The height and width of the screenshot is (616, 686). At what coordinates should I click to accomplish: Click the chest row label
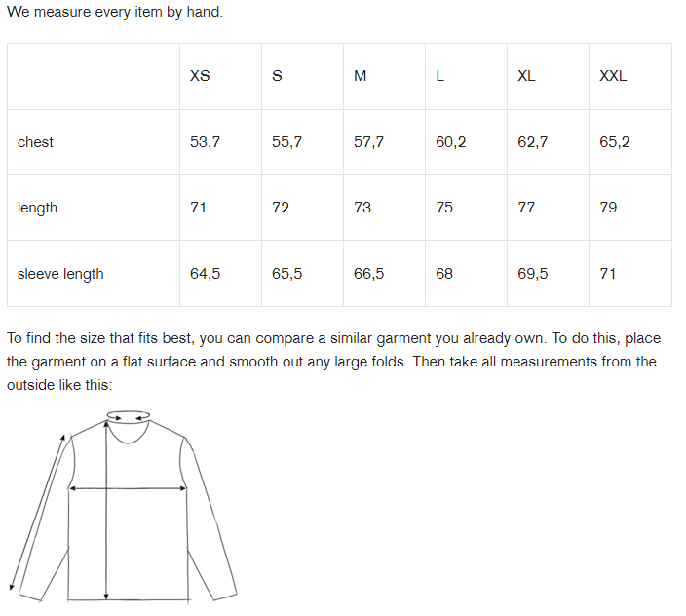pyautogui.click(x=35, y=142)
